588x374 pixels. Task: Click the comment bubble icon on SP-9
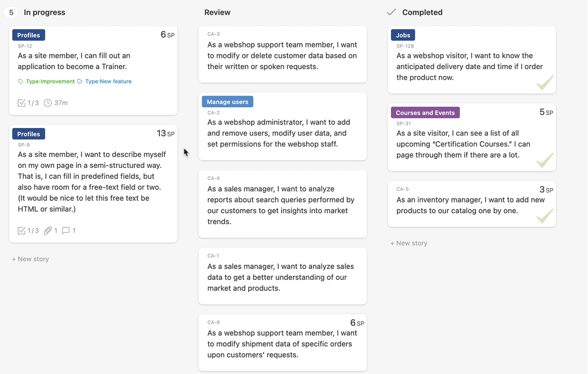66,231
